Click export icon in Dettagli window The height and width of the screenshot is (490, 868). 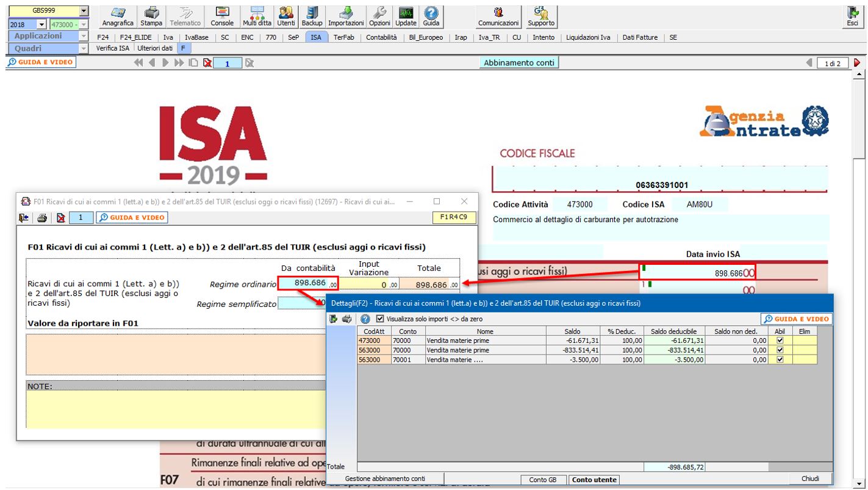point(334,319)
